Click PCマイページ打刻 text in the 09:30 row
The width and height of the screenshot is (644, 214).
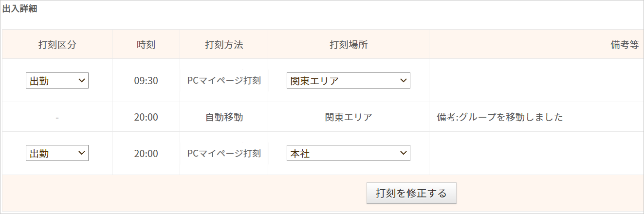pos(224,81)
